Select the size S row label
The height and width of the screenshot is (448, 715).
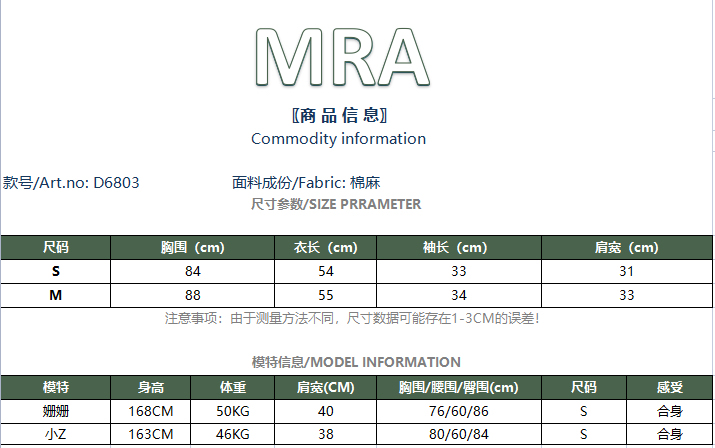pos(56,271)
